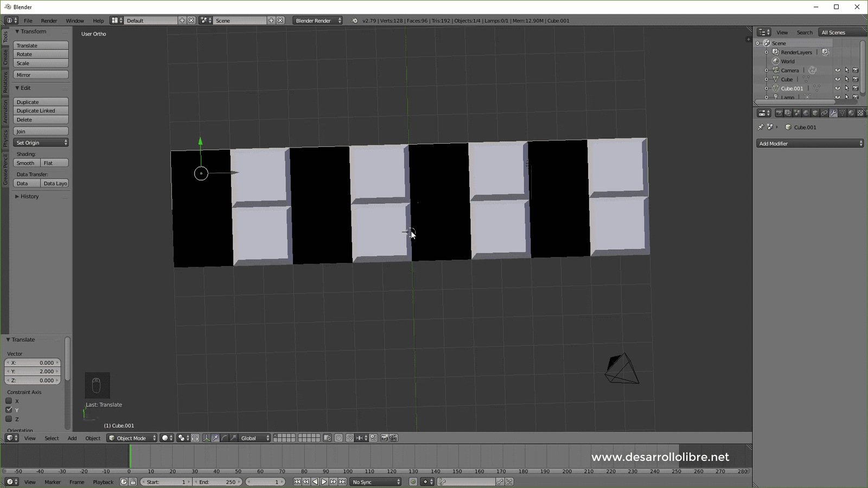Select the Modifiers wrench tab icon

click(x=833, y=113)
